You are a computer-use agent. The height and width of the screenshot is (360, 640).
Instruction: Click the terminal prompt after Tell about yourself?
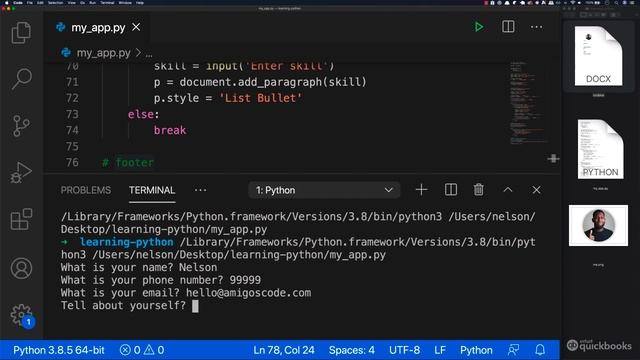coord(196,306)
